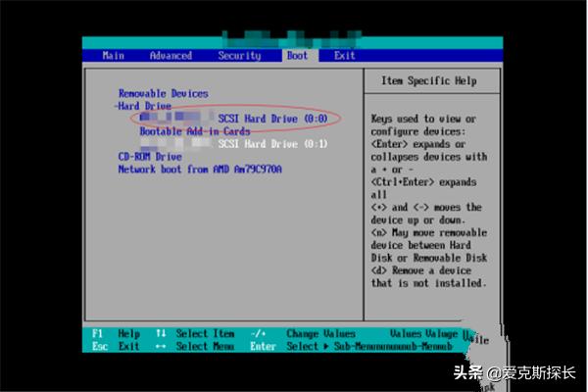Select Removable Devices boot entry
588x392 pixels.
[x=163, y=93]
